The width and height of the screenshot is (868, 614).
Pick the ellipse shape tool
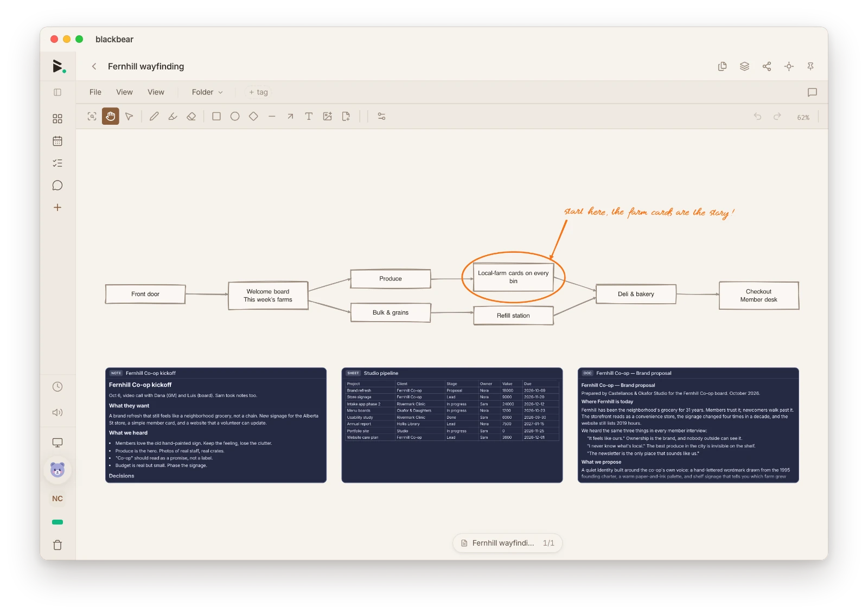(x=235, y=116)
